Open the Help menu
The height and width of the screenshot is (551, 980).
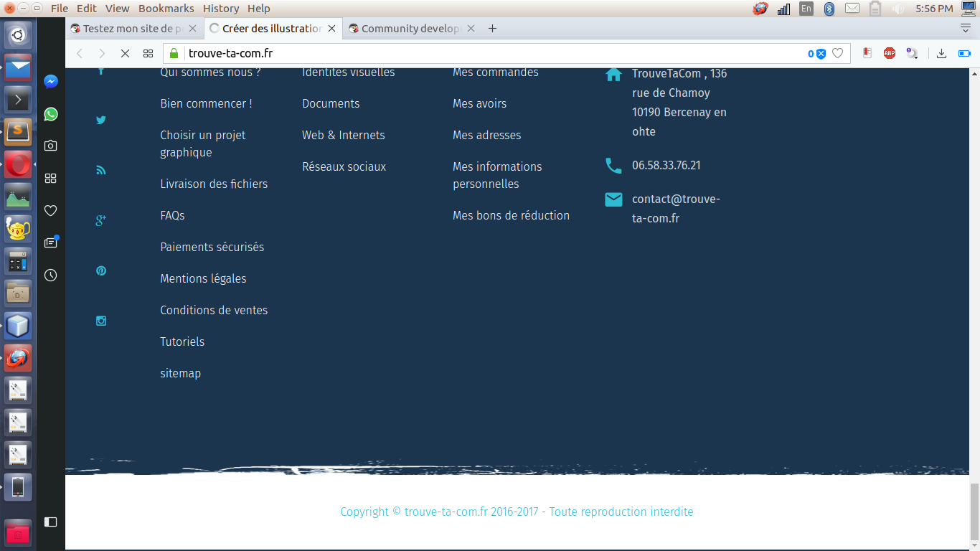[259, 9]
